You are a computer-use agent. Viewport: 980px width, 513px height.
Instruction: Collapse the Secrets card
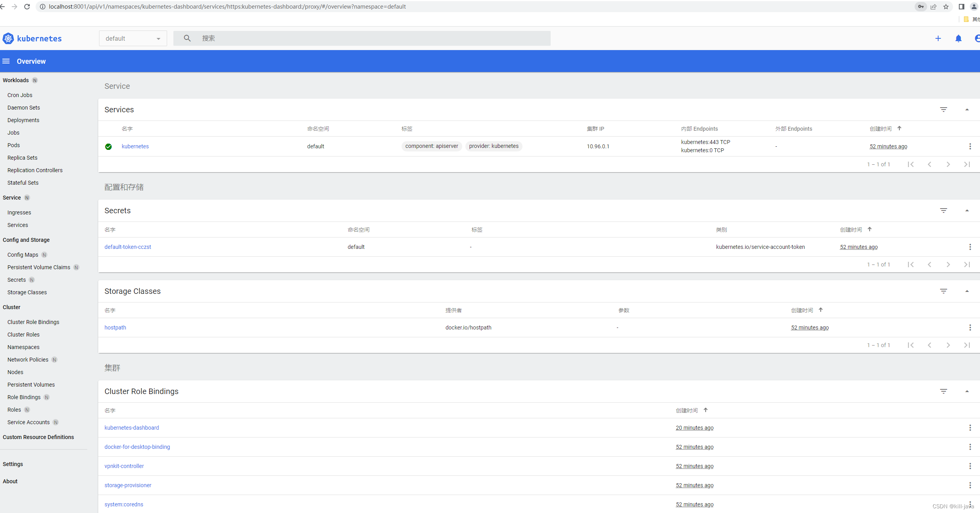point(967,211)
